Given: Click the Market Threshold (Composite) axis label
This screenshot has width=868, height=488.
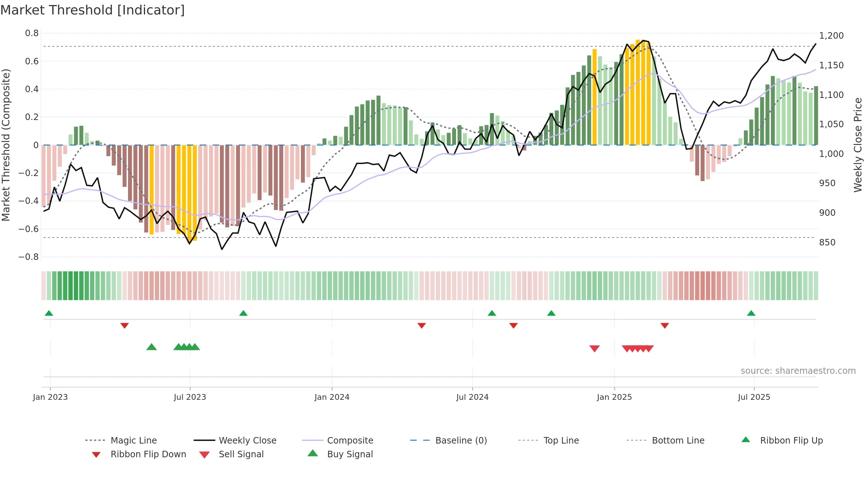Looking at the screenshot, I should click(6, 145).
